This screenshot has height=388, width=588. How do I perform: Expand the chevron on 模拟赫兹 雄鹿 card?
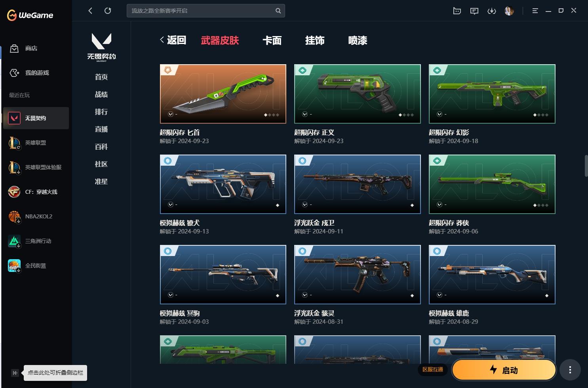tap(440, 295)
